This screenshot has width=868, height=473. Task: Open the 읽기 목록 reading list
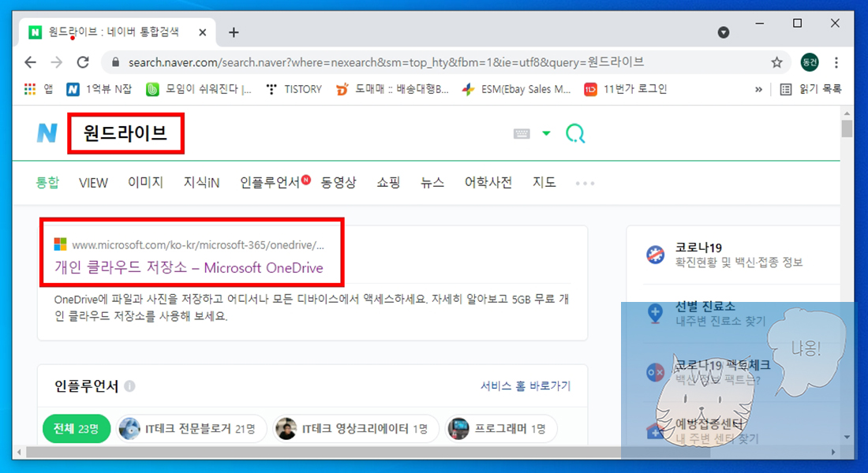pos(810,89)
